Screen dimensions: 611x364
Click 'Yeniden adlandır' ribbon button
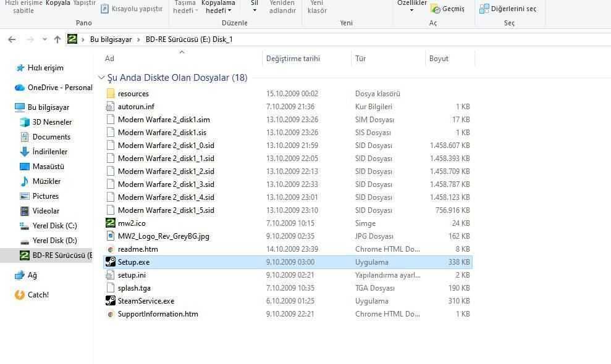coord(282,7)
